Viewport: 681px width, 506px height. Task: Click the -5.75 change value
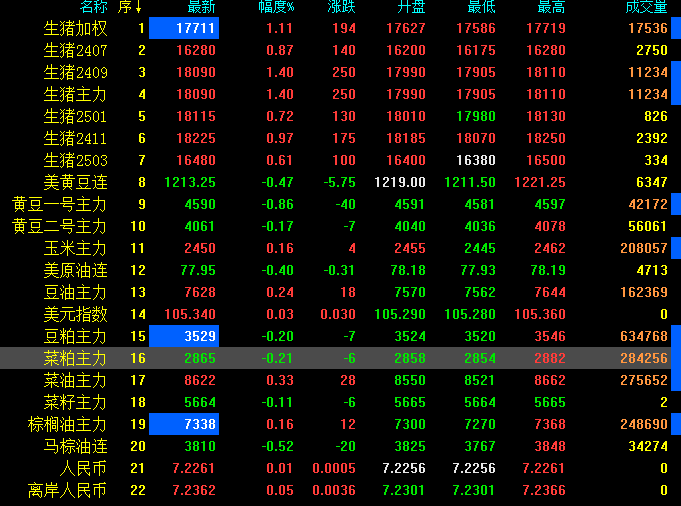(x=340, y=182)
